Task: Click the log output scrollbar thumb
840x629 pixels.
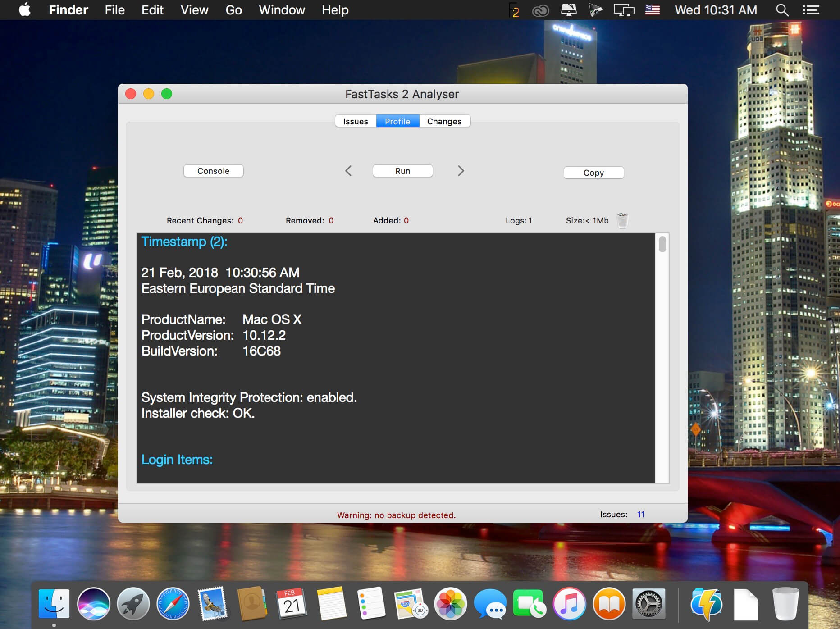Action: click(x=662, y=244)
